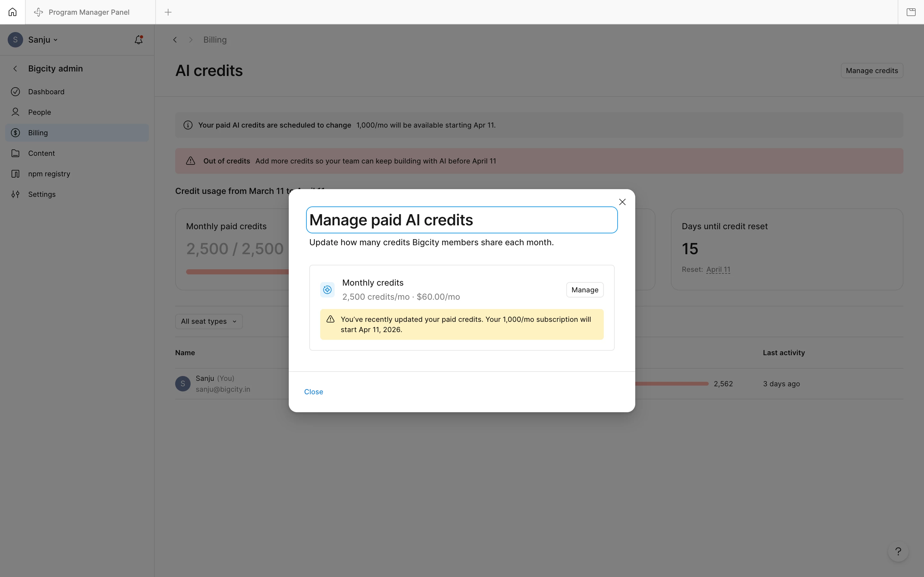Open Content in the sidebar
Viewport: 924px width, 577px height.
[41, 153]
